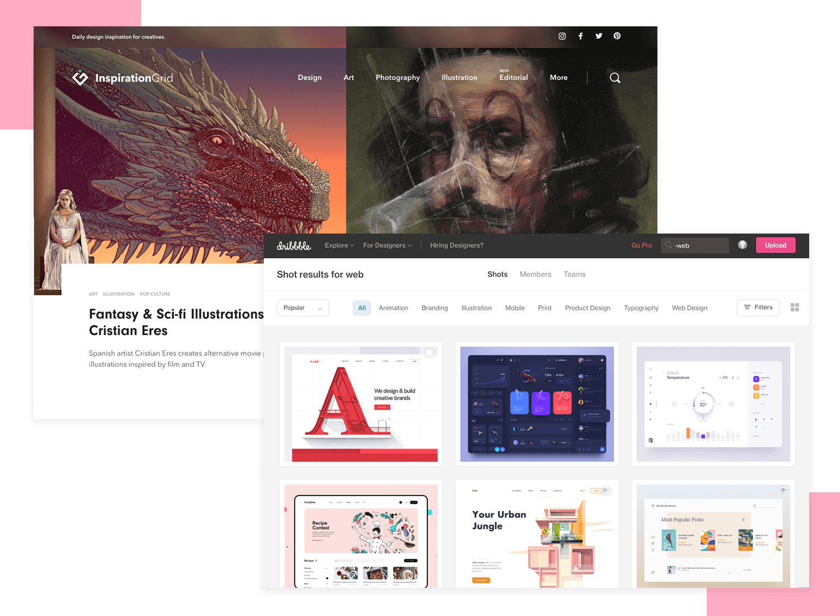Expand the Explore menu in Dribbble
The image size is (840, 616).
[x=339, y=245]
